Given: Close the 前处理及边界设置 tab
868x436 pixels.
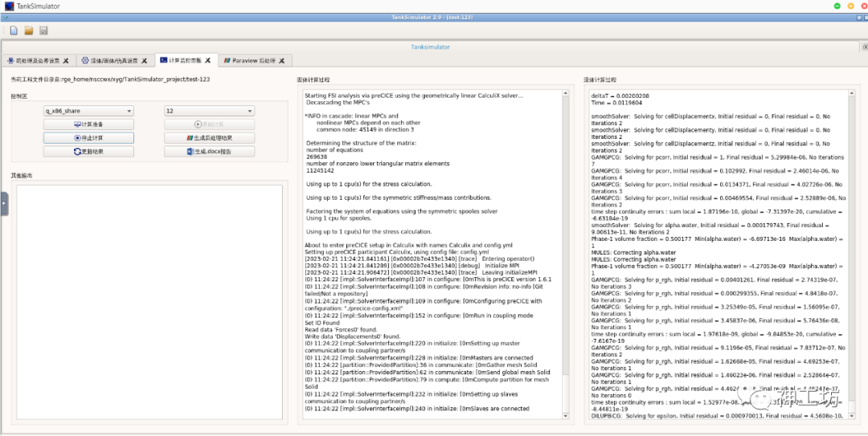Looking at the screenshot, I should (66, 60).
